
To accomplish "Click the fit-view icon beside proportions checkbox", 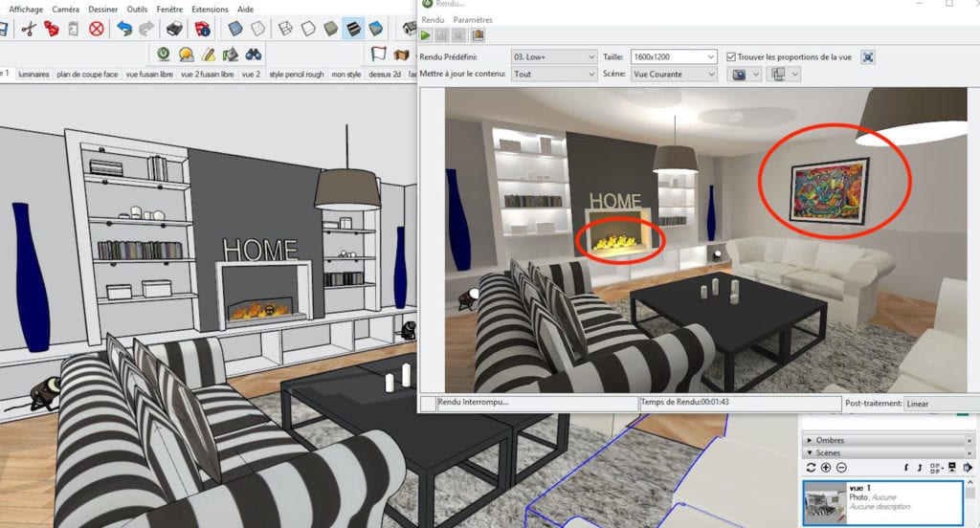I will pos(867,56).
